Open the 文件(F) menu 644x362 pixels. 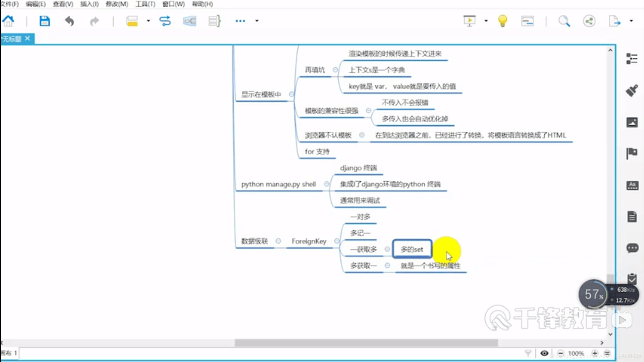pos(9,4)
